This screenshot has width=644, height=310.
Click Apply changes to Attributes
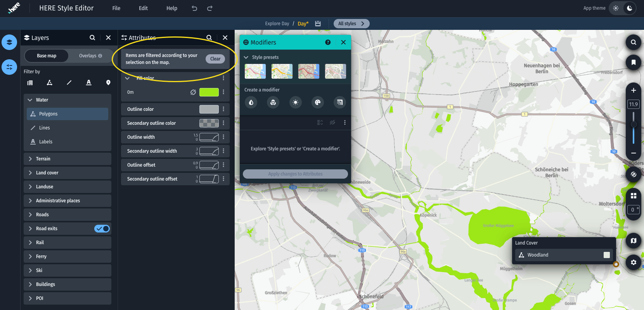coord(295,174)
